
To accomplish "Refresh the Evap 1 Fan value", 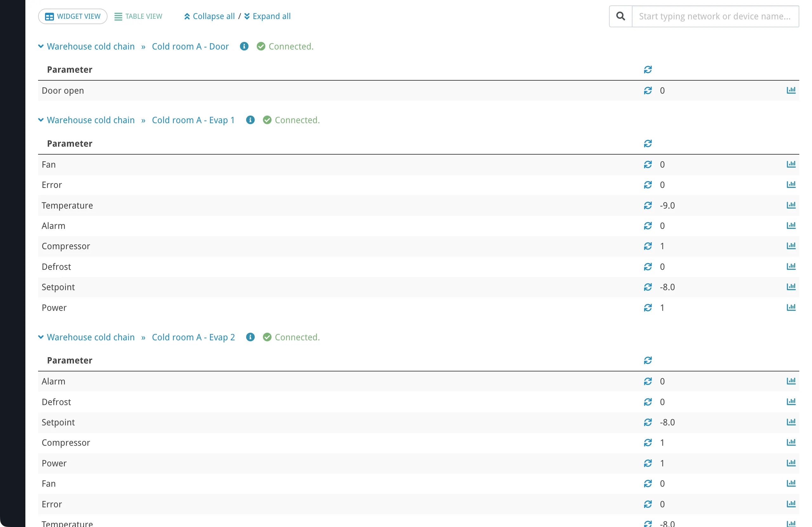I will (x=648, y=165).
